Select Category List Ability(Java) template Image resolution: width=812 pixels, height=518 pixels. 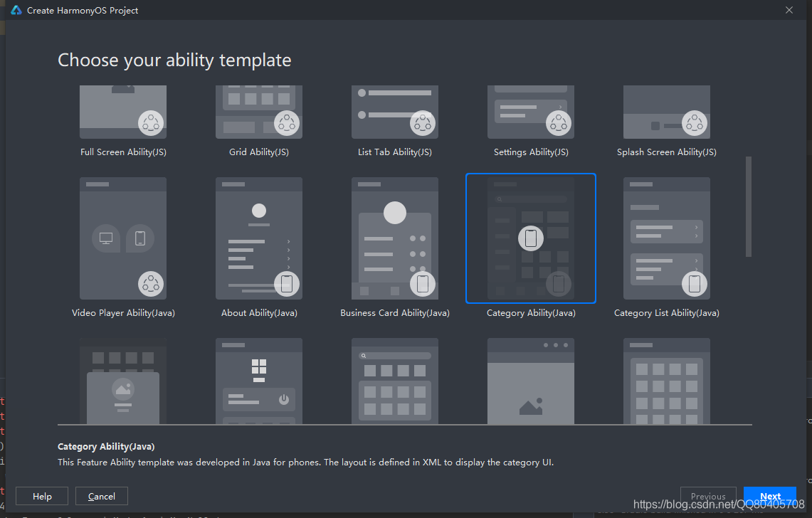667,238
